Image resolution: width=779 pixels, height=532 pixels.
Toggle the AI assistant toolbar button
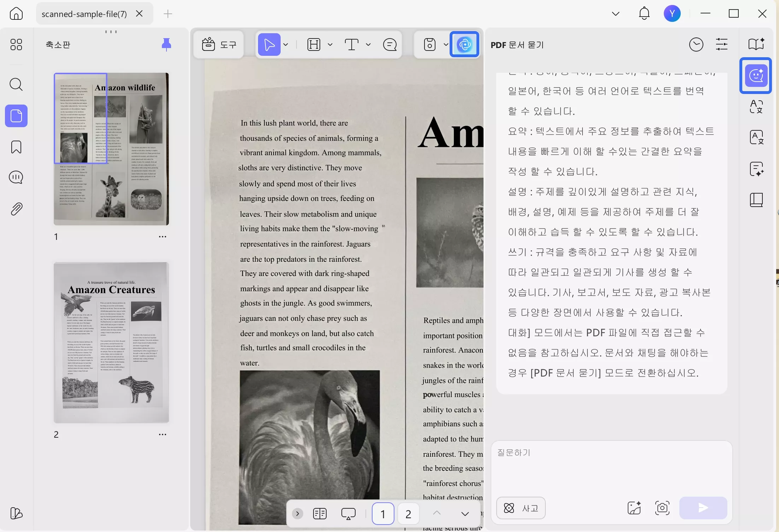coord(464,45)
